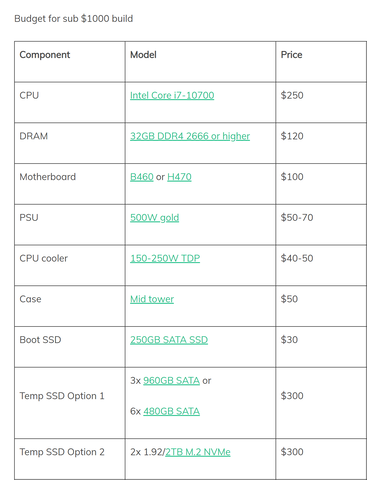Open the Mid tower case link
Screen dimensions: 367x480
tap(152, 299)
